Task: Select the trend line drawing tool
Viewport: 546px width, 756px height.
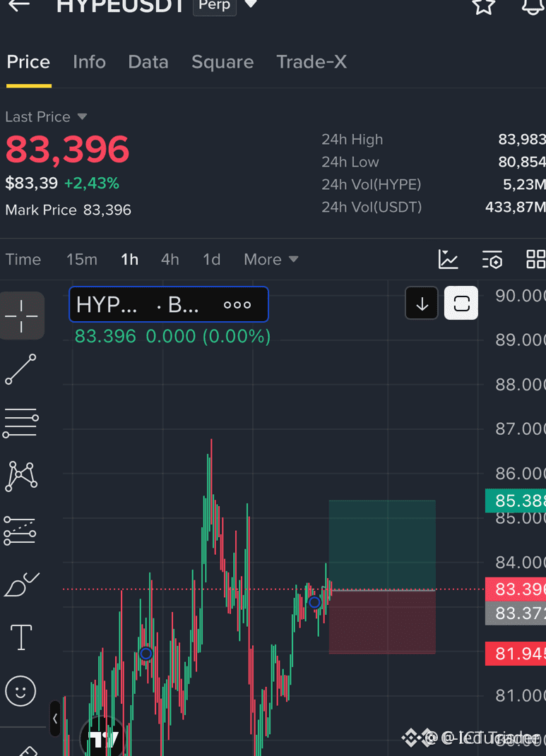Action: [x=20, y=369]
